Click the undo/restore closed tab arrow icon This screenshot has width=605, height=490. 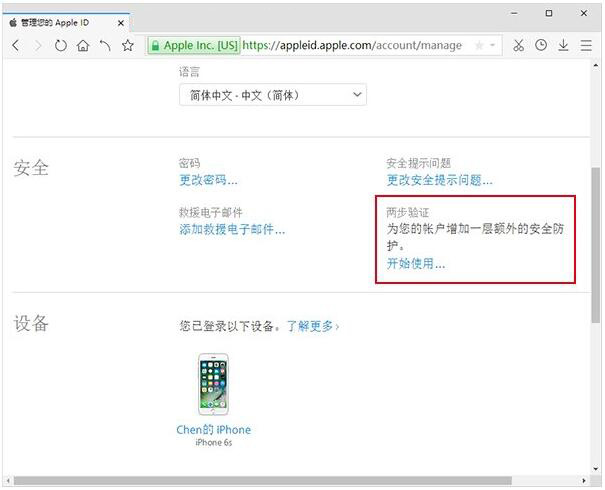coord(105,46)
